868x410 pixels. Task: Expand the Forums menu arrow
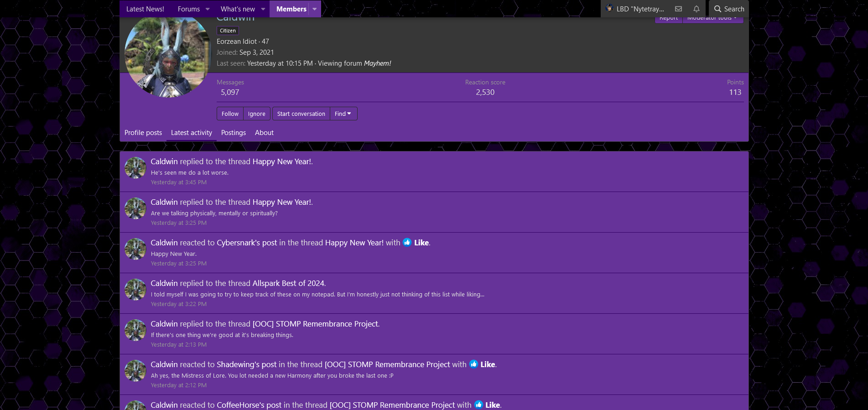208,9
